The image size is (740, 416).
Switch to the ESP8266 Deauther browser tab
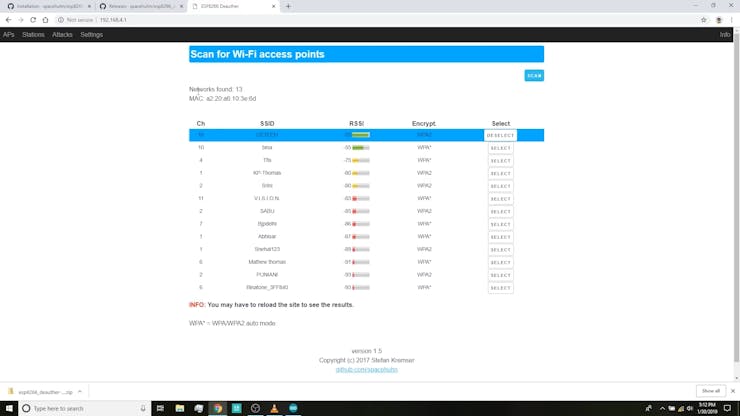tap(233, 6)
